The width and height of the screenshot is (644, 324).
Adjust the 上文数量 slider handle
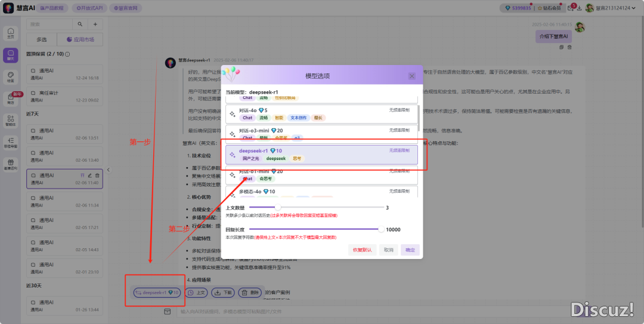tap(278, 208)
